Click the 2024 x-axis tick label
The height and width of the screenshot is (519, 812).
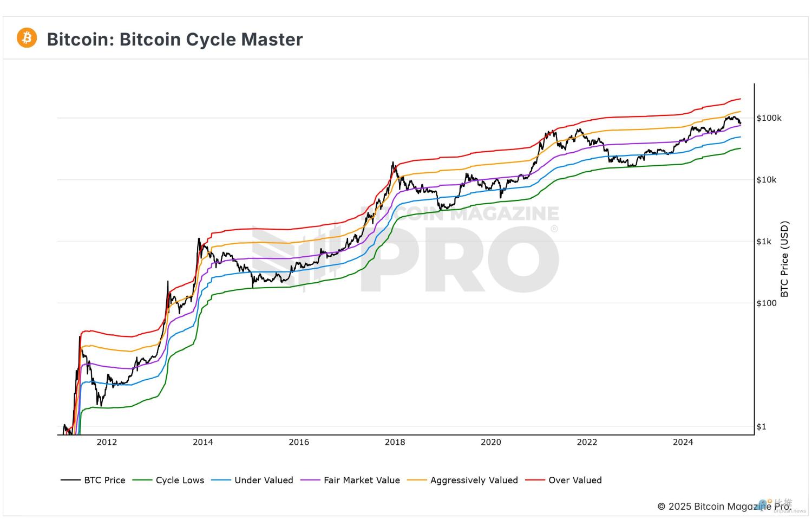coord(683,442)
